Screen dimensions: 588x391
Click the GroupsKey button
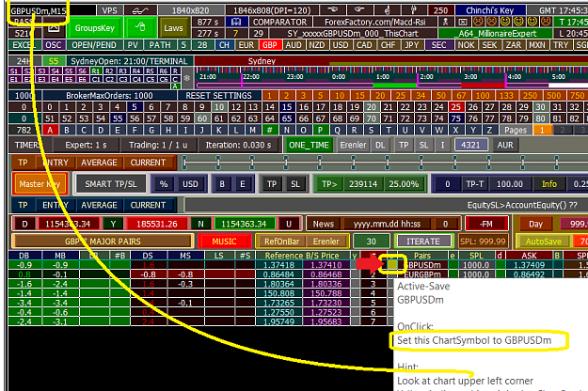94,27
